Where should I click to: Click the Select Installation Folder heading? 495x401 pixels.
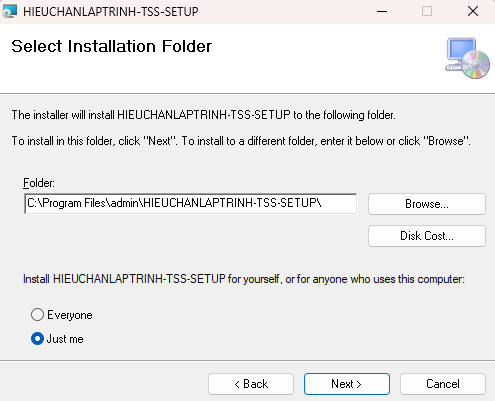tap(112, 46)
